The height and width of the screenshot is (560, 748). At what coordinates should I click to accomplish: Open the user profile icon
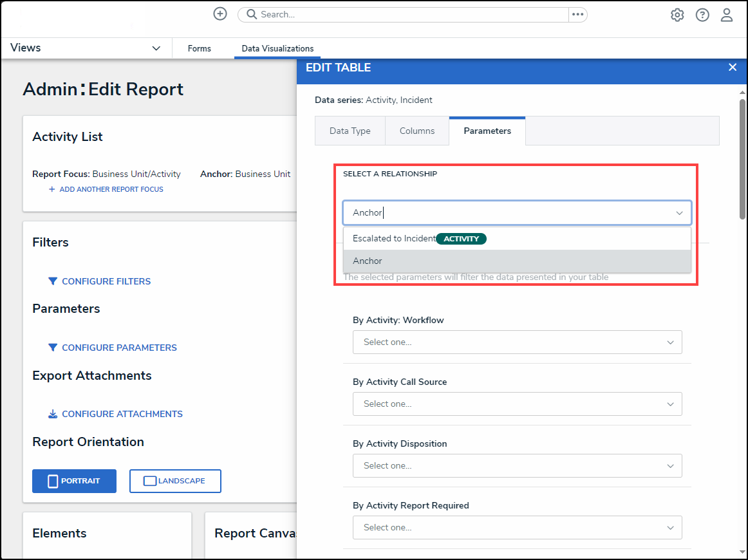click(x=727, y=15)
